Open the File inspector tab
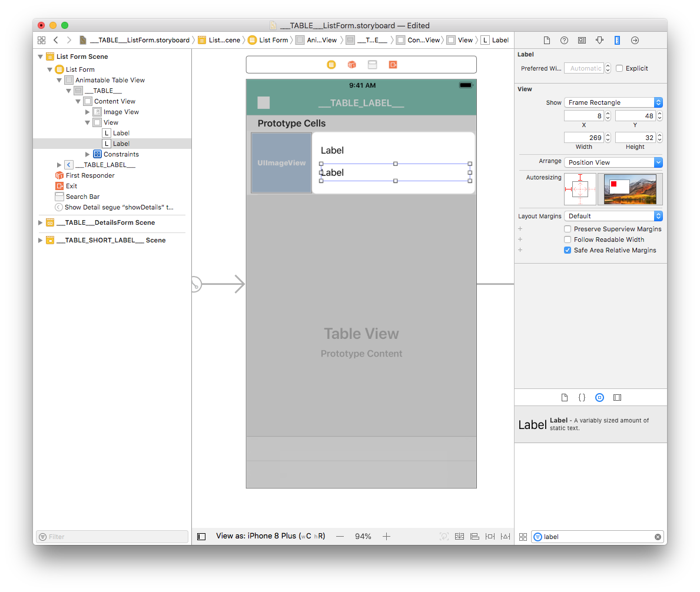 [546, 40]
